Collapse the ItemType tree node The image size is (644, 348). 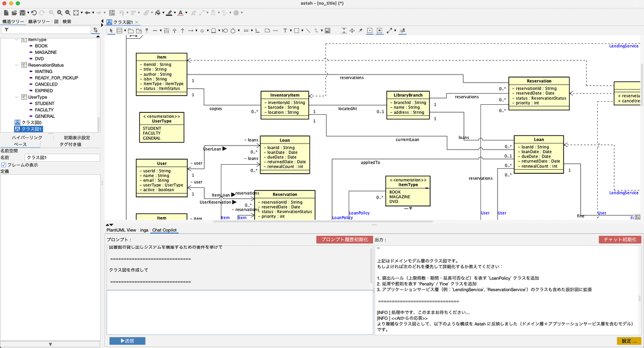click(x=17, y=39)
